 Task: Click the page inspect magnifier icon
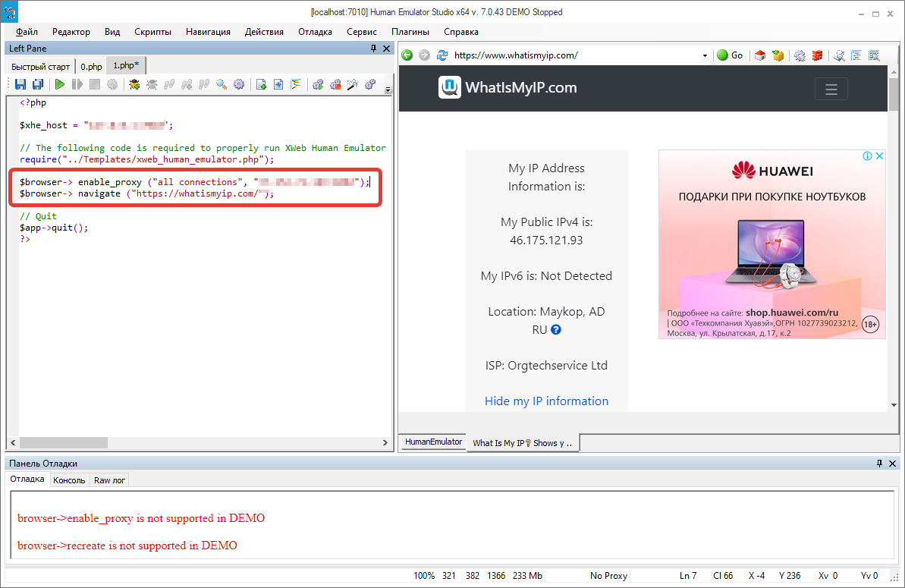coord(839,55)
